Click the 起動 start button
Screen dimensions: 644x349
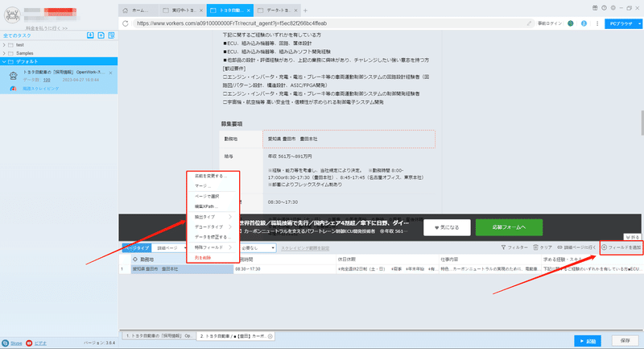588,341
